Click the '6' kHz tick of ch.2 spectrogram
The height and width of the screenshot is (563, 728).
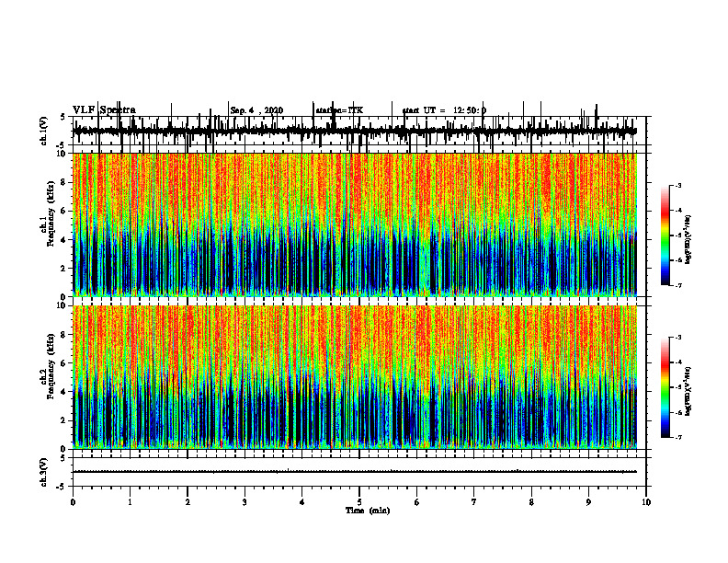(x=64, y=363)
